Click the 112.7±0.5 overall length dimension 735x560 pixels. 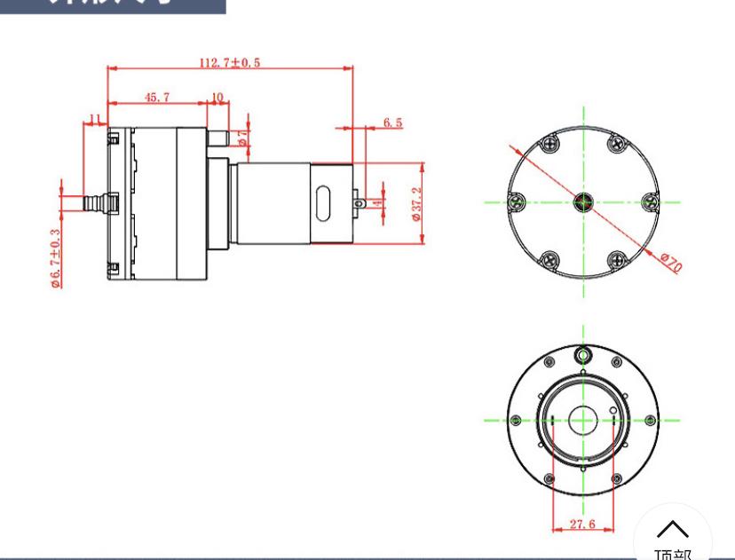tap(229, 62)
